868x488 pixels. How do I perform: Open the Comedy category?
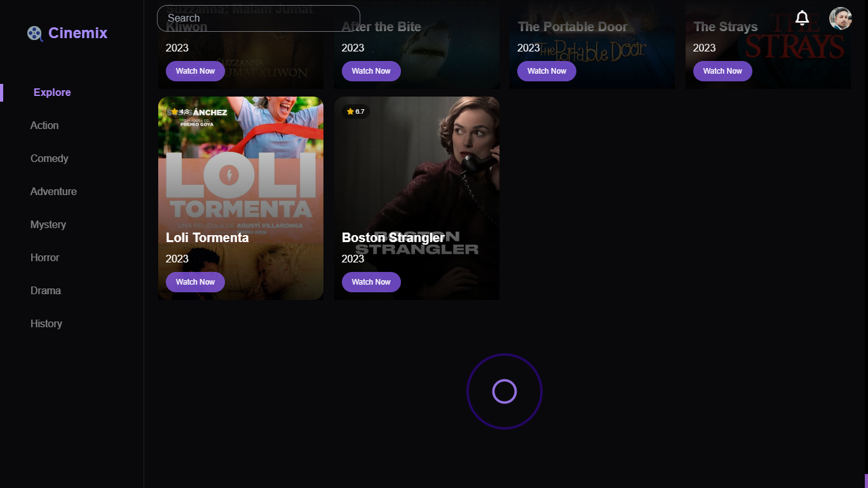[49, 158]
